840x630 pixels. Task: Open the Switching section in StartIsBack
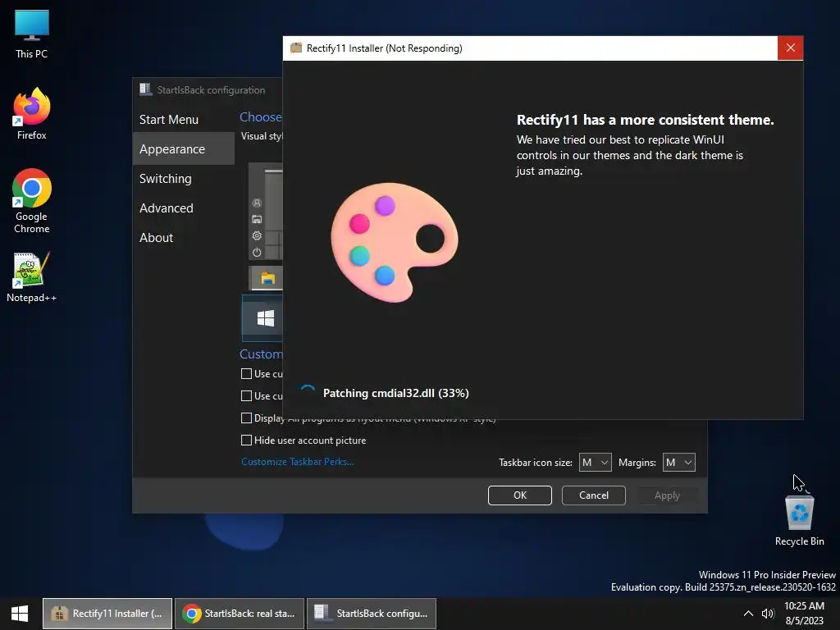[x=183, y=178]
